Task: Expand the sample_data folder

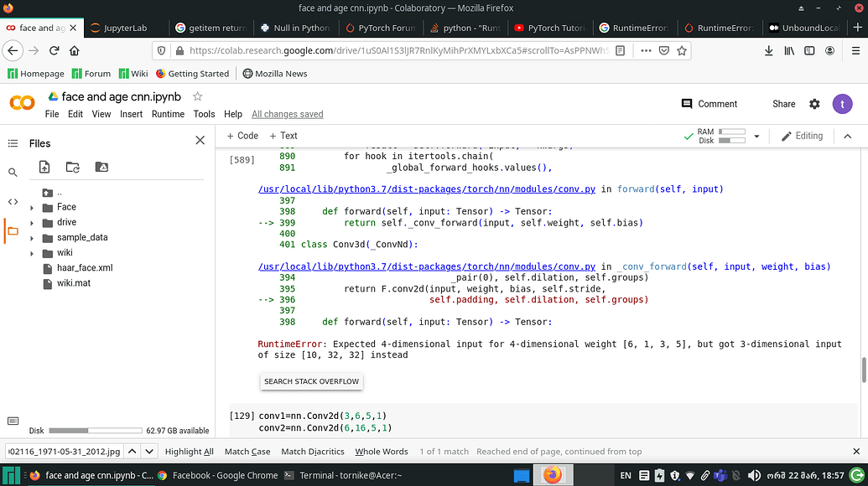Action: pyautogui.click(x=32, y=237)
